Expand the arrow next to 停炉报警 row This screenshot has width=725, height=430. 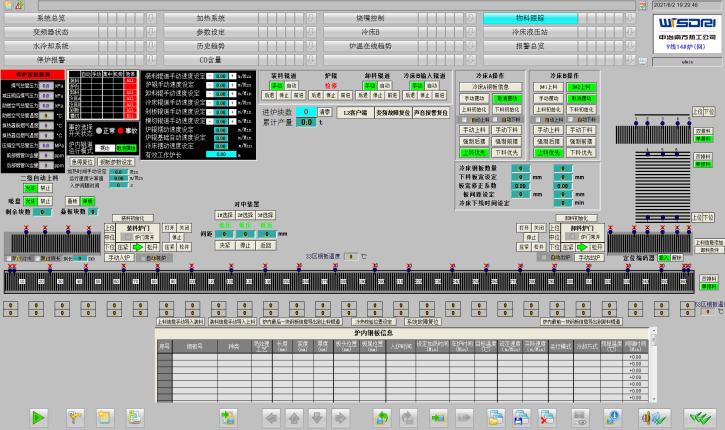pos(151,60)
